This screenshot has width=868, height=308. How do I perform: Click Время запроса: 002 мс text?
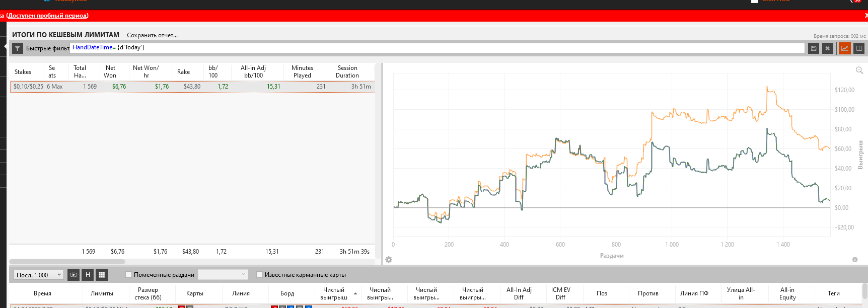click(839, 36)
